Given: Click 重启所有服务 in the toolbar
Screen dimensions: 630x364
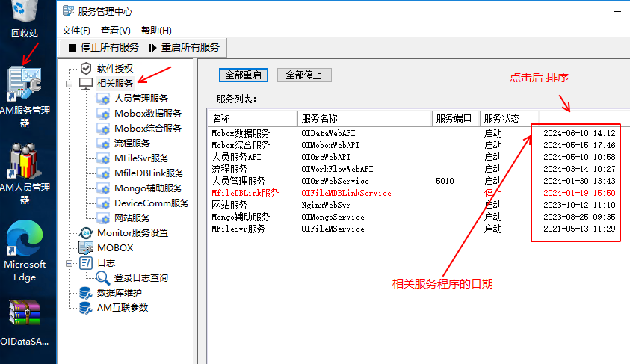Looking at the screenshot, I should click(184, 47).
